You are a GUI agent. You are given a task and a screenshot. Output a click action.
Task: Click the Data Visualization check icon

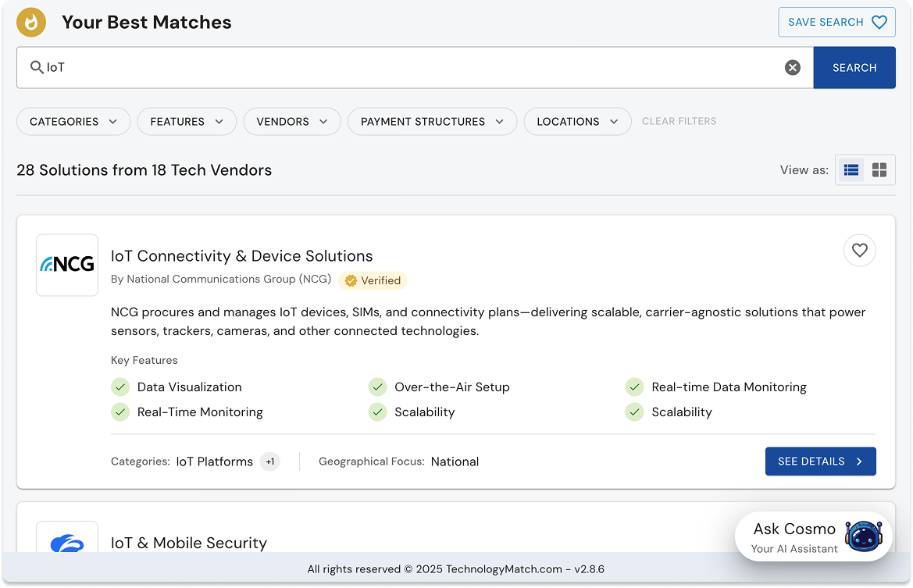coord(120,387)
